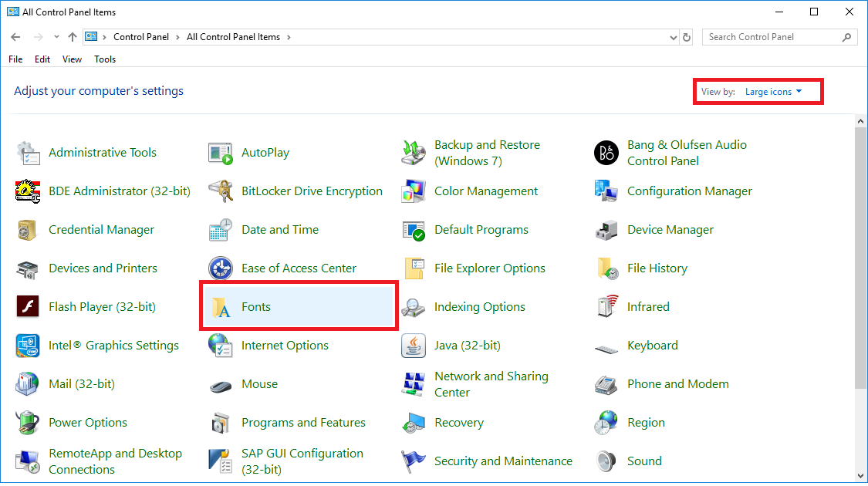Click the Bang & Olufsen Audio icon
Viewport: 868px width, 486px height.
606,153
